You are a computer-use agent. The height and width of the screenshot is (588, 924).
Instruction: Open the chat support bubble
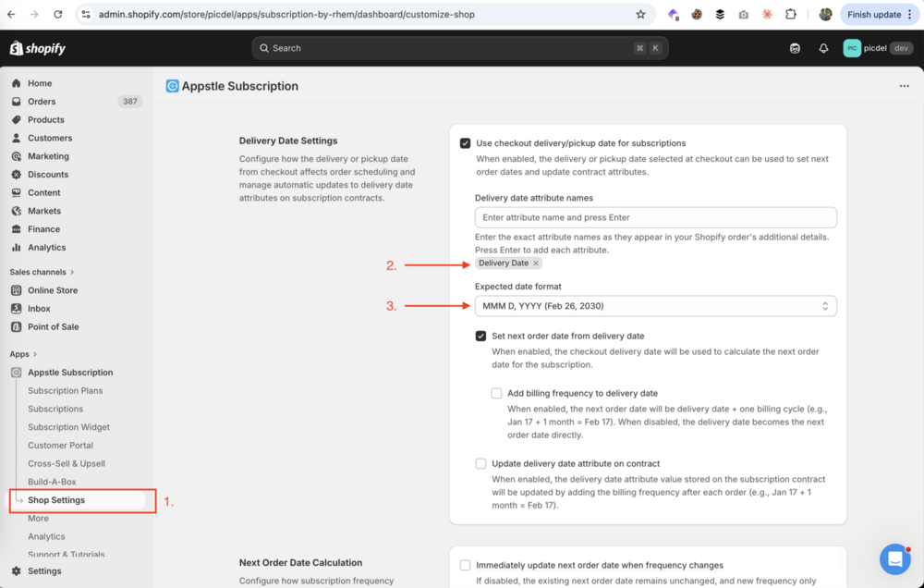[895, 558]
